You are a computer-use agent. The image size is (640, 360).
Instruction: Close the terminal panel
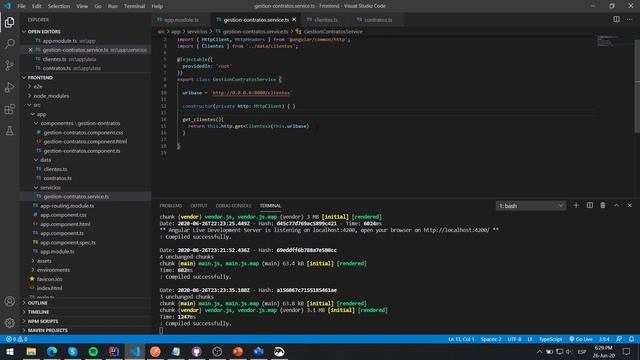click(629, 205)
